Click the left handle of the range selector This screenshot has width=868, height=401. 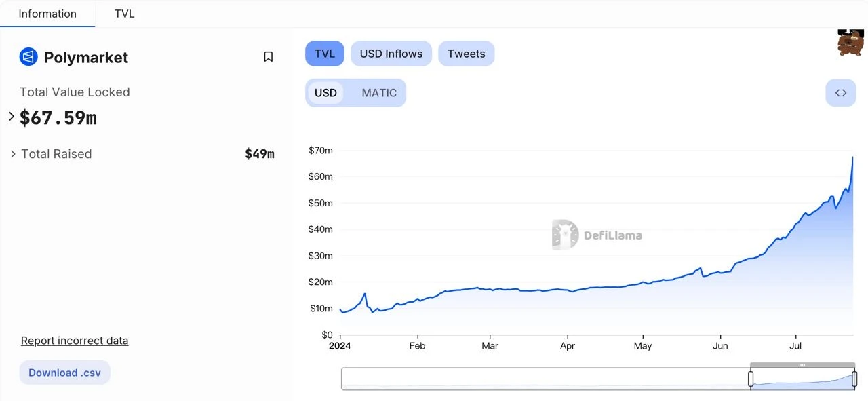click(751, 378)
